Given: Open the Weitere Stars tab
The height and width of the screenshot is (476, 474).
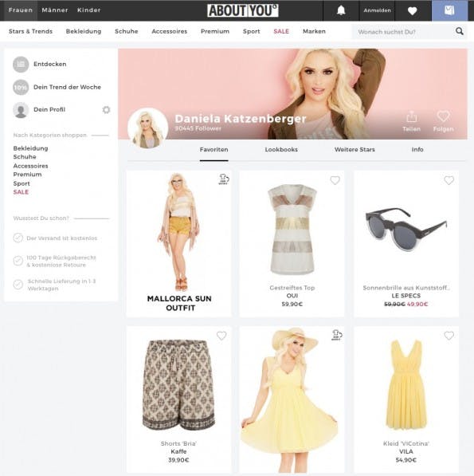Looking at the screenshot, I should [x=355, y=150].
